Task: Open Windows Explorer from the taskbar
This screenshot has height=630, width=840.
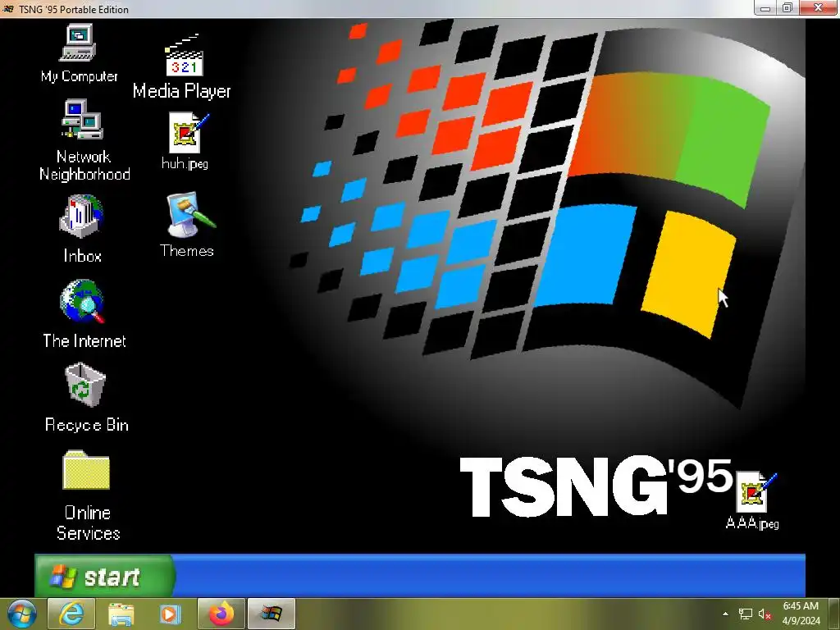Action: (x=121, y=614)
